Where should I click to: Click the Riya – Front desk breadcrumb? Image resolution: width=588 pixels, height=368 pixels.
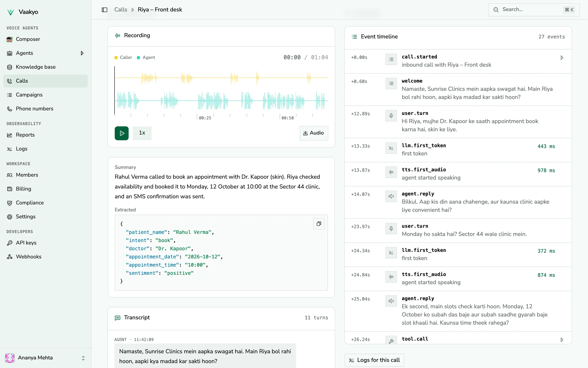[160, 10]
